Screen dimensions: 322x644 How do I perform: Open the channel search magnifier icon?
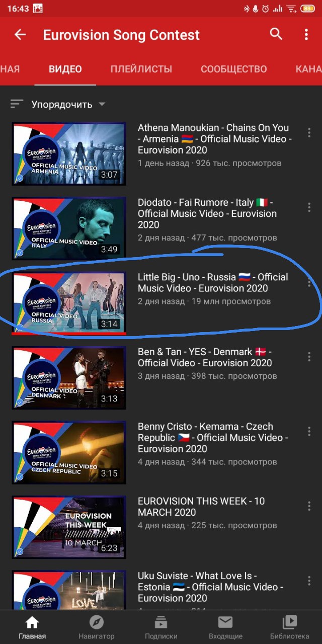(276, 34)
